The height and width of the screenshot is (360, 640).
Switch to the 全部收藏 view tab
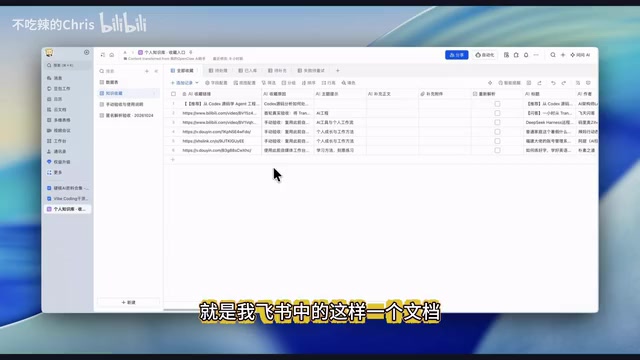(182, 71)
